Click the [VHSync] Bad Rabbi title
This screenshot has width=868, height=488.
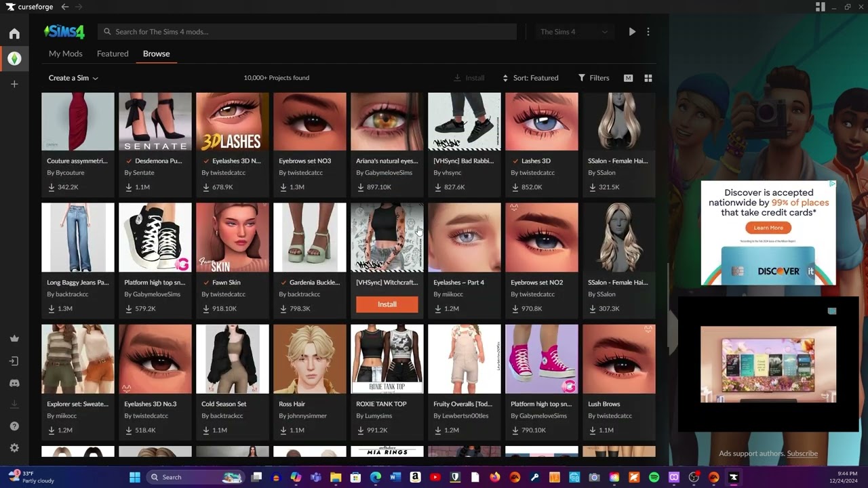point(465,161)
